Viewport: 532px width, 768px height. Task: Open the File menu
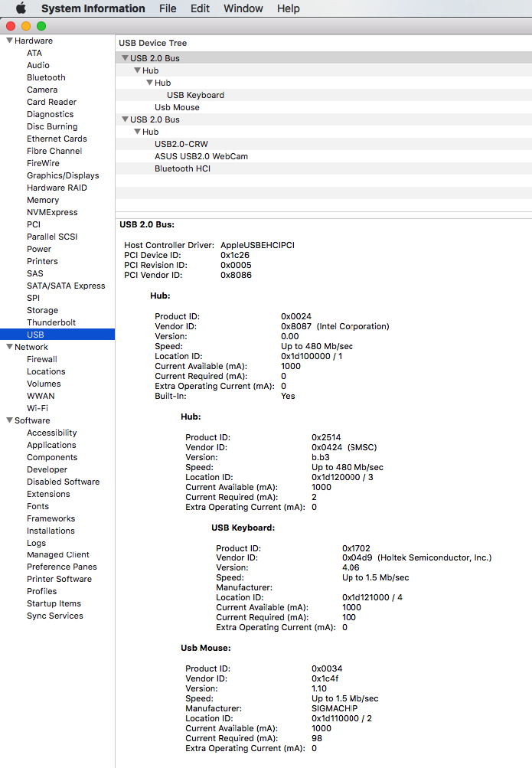(168, 8)
